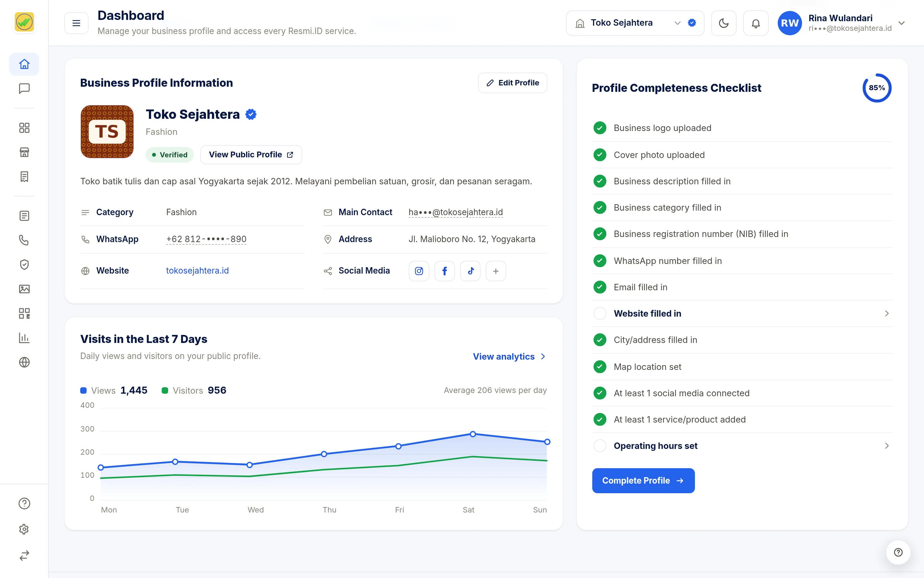Screen dimensions: 924x578
Task: Click the TS business logo thumbnail
Action: pyautogui.click(x=107, y=132)
